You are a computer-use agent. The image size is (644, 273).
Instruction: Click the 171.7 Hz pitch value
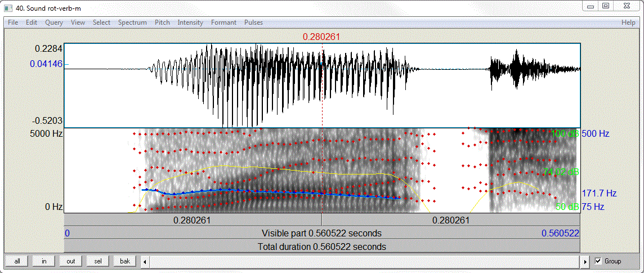pos(599,193)
